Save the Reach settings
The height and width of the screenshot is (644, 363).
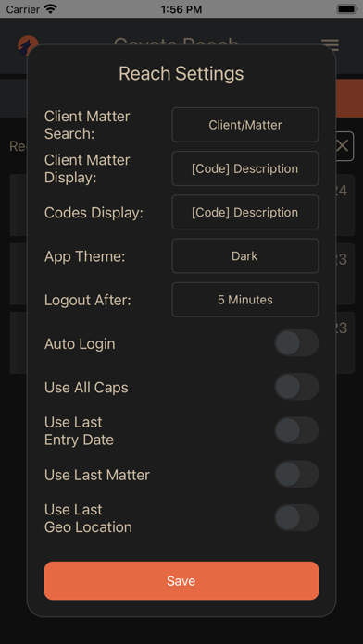click(181, 581)
